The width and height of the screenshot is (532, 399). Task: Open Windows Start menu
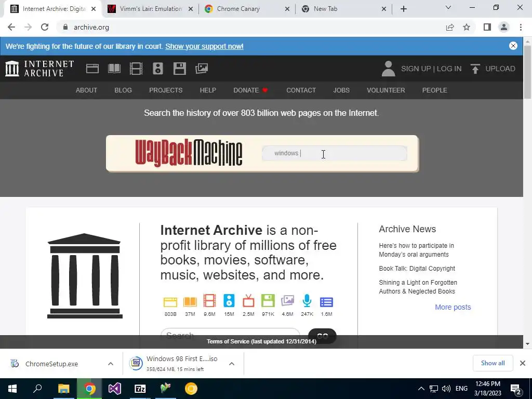click(12, 389)
